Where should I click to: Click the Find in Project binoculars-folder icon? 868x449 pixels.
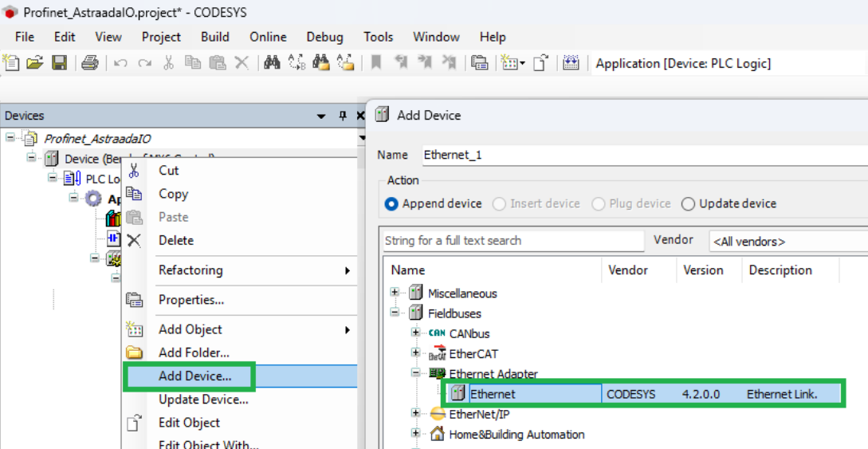point(321,62)
